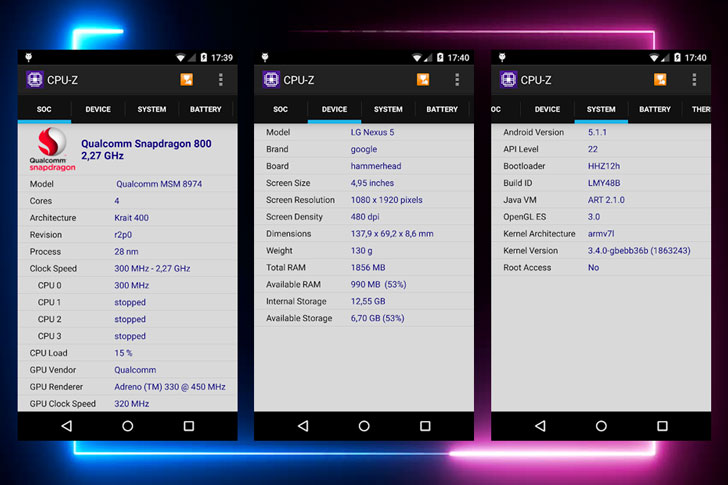Select the Kernel Version row
728x485 pixels.
(600, 251)
